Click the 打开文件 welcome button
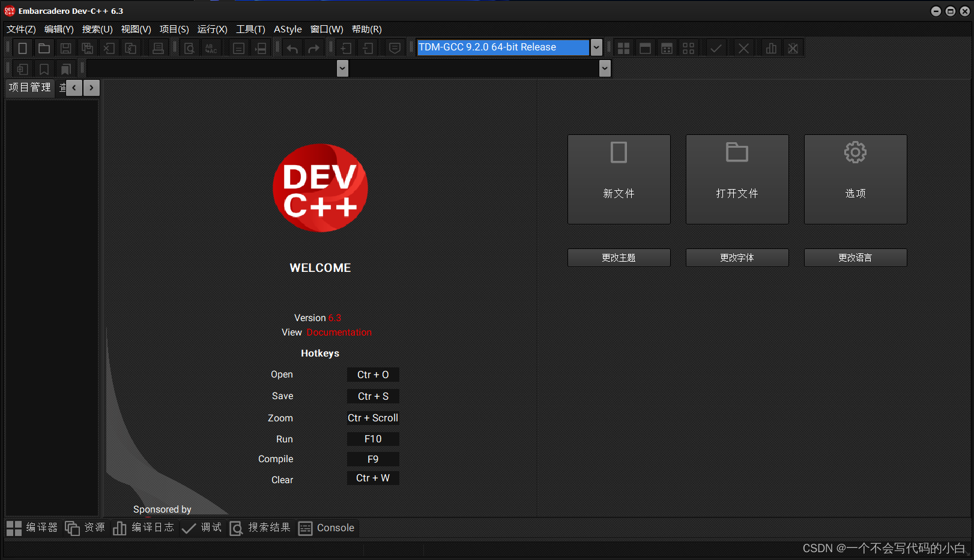Viewport: 974px width, 560px height. point(737,179)
